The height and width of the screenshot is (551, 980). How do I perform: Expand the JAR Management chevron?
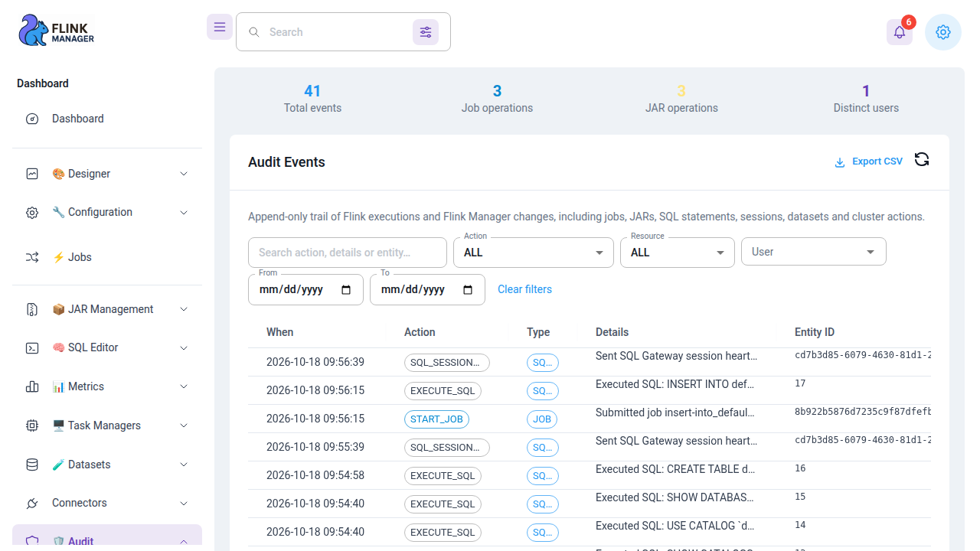(x=184, y=309)
